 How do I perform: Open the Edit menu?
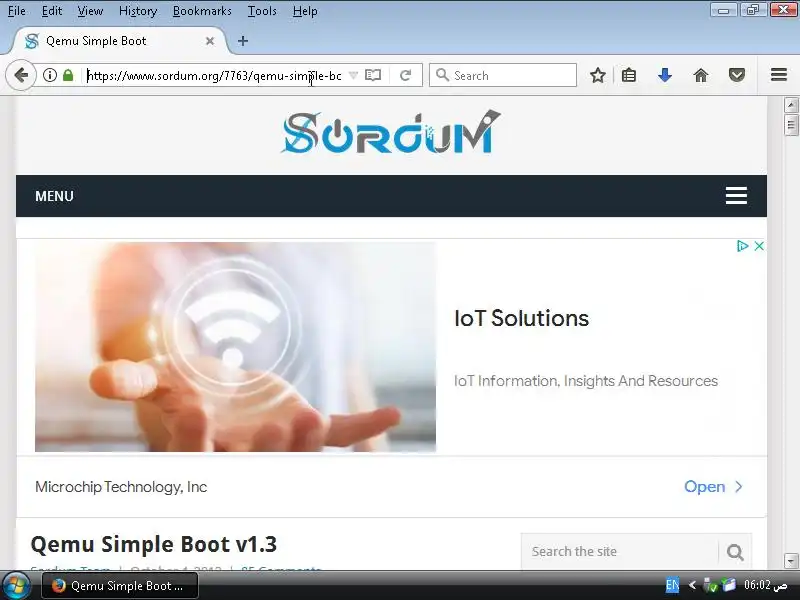pos(52,11)
